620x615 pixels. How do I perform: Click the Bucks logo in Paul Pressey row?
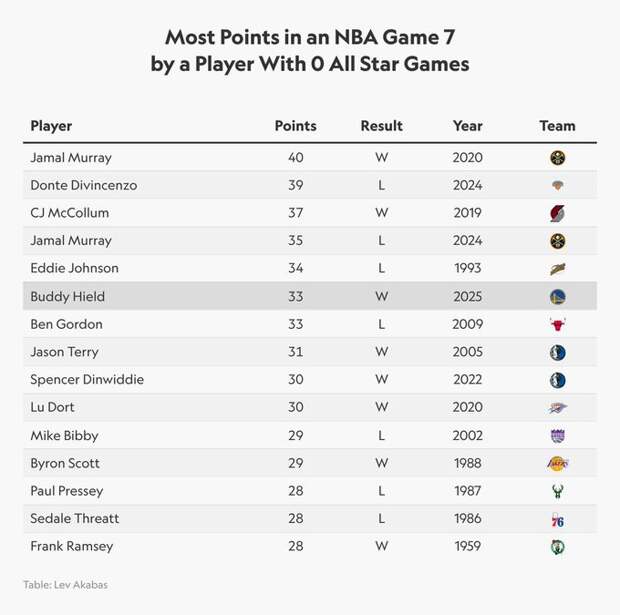tap(558, 492)
